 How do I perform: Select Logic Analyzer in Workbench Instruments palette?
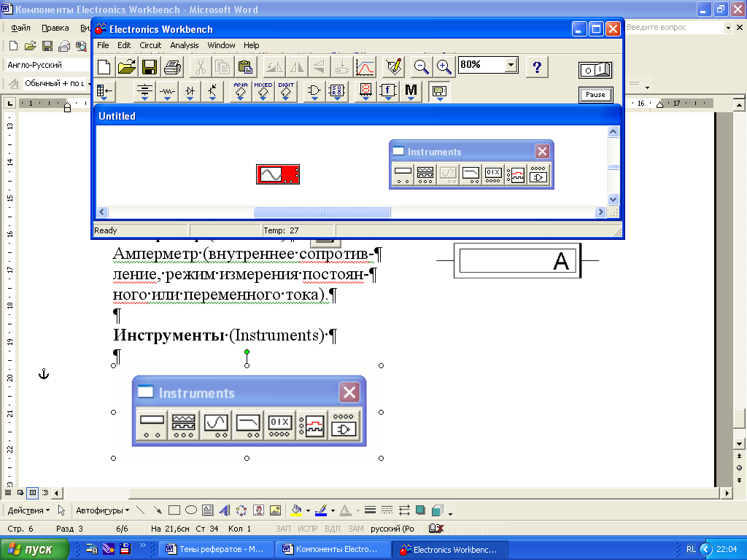(516, 174)
